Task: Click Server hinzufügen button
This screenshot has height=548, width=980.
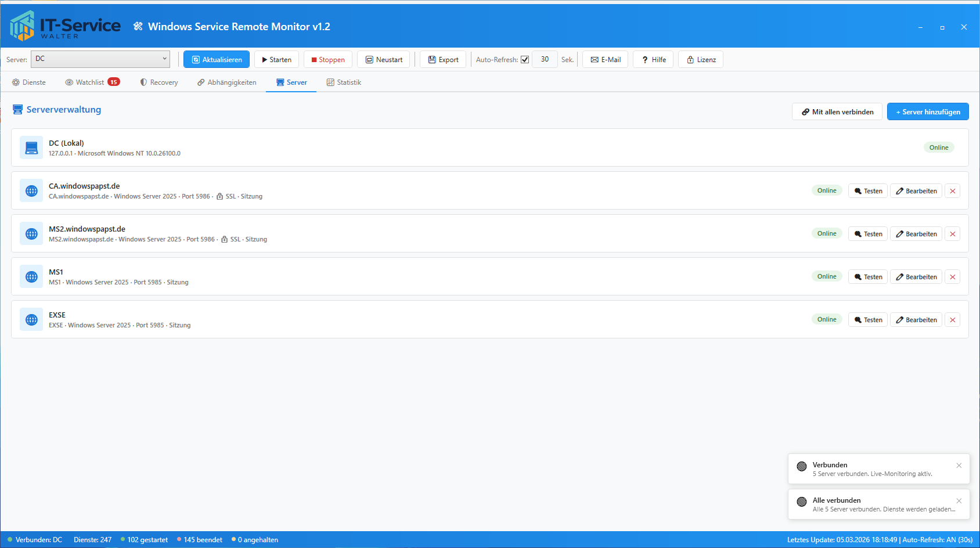Action: click(927, 112)
